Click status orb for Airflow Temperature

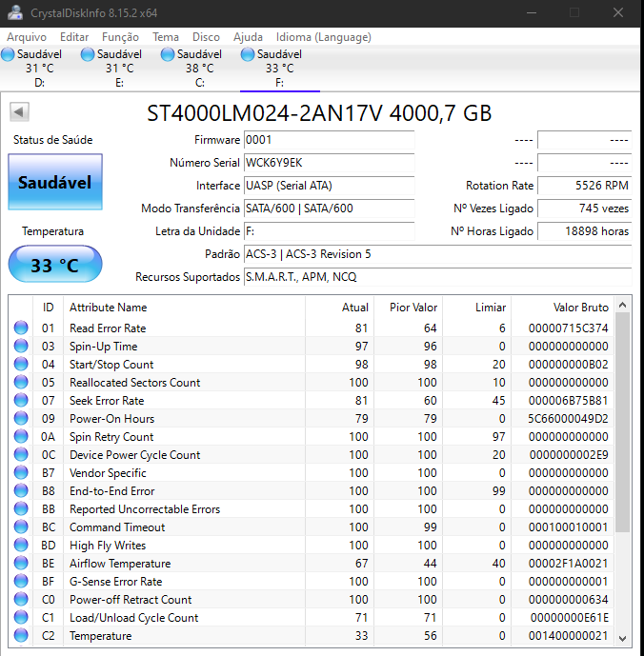(x=21, y=563)
